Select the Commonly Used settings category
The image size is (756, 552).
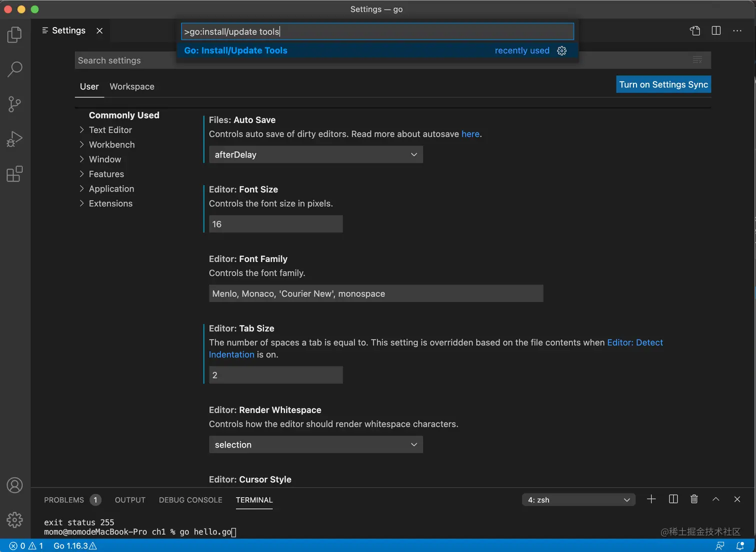(124, 115)
